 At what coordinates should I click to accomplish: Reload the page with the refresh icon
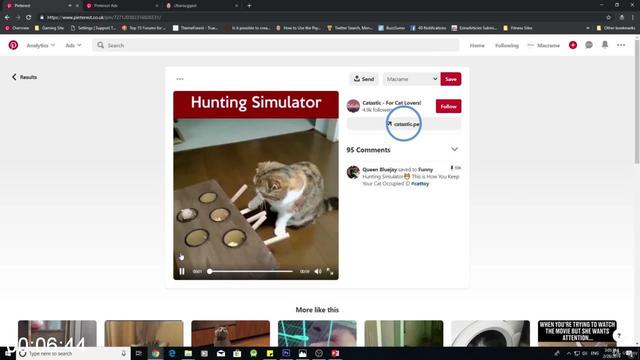pyautogui.click(x=28, y=17)
